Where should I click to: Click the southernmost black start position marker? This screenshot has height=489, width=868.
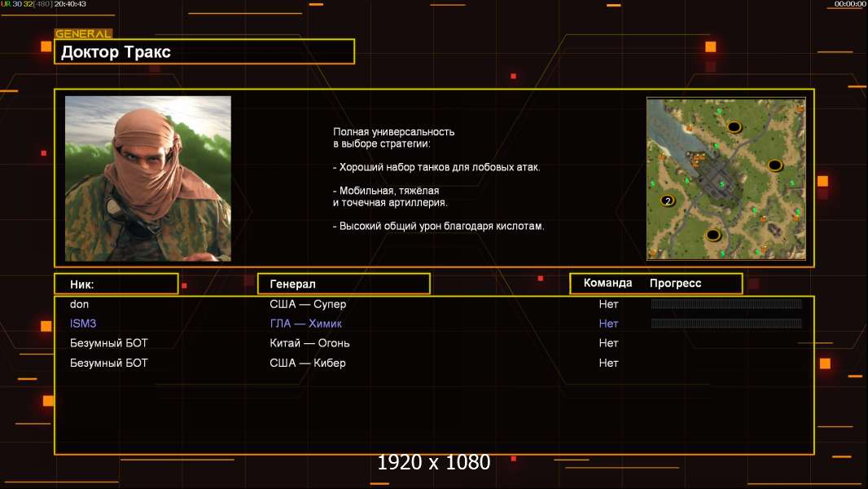713,236
